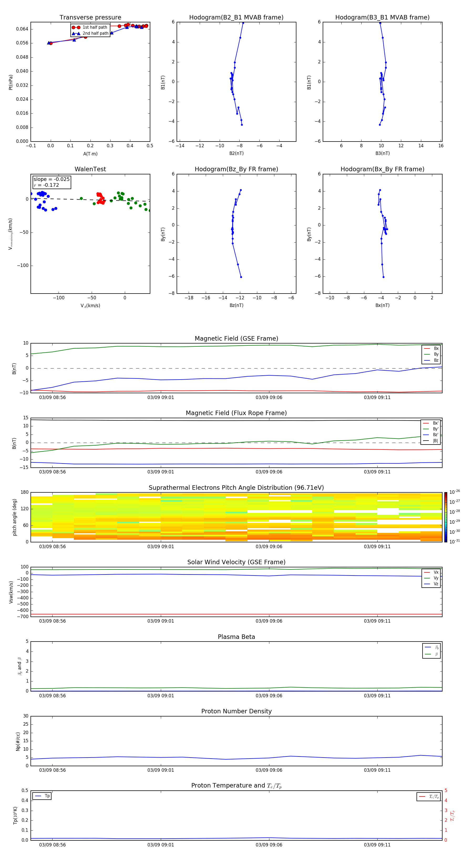Click the 'V_remaining(km/s)' y-axis label
The height and width of the screenshot is (868, 473).
click(11, 234)
